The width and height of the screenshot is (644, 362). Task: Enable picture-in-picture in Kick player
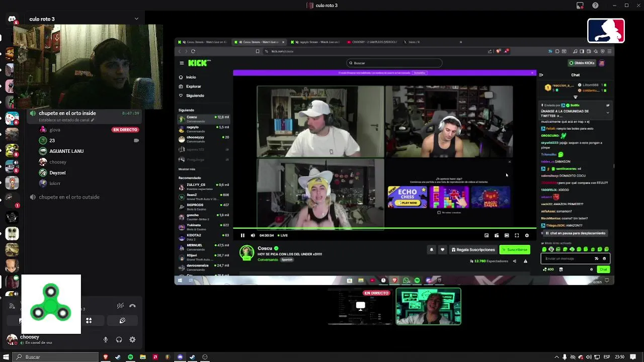pyautogui.click(x=487, y=235)
